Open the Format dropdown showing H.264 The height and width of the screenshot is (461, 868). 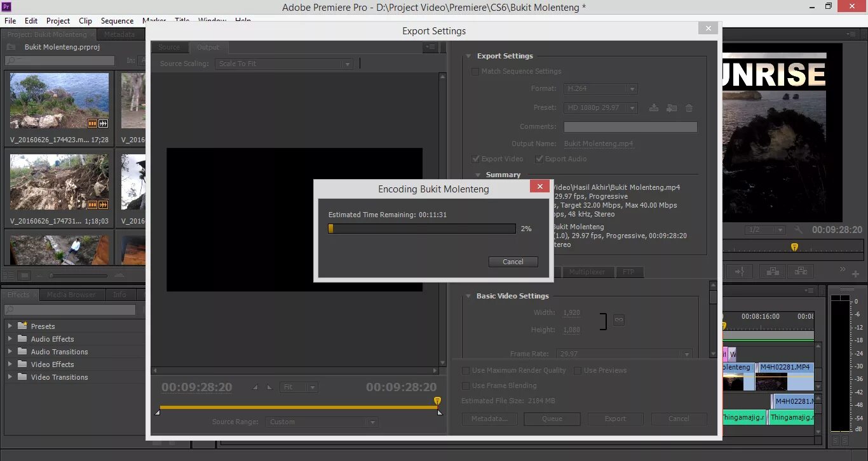coord(600,89)
